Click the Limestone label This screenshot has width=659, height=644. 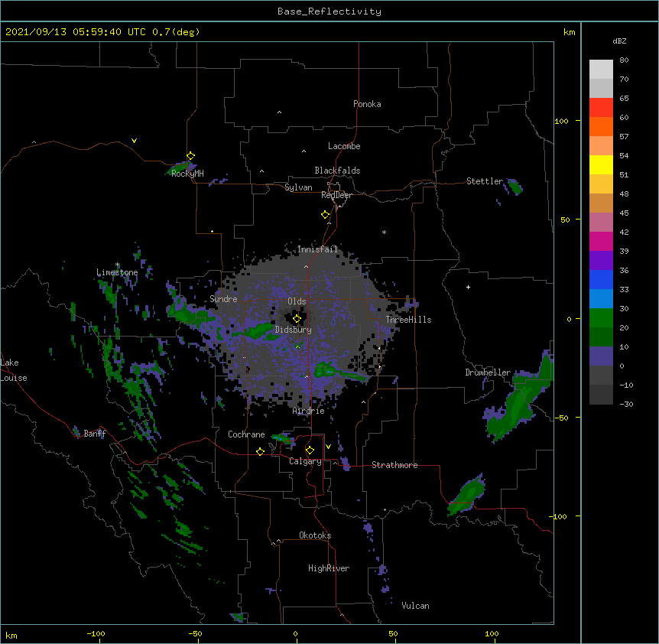point(117,272)
